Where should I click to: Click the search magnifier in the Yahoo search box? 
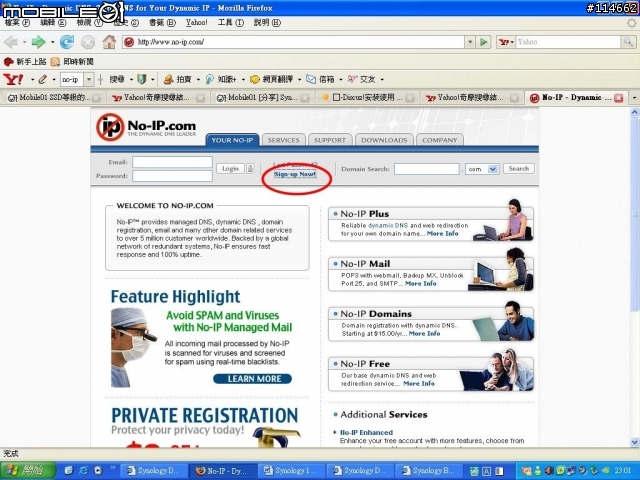(627, 42)
